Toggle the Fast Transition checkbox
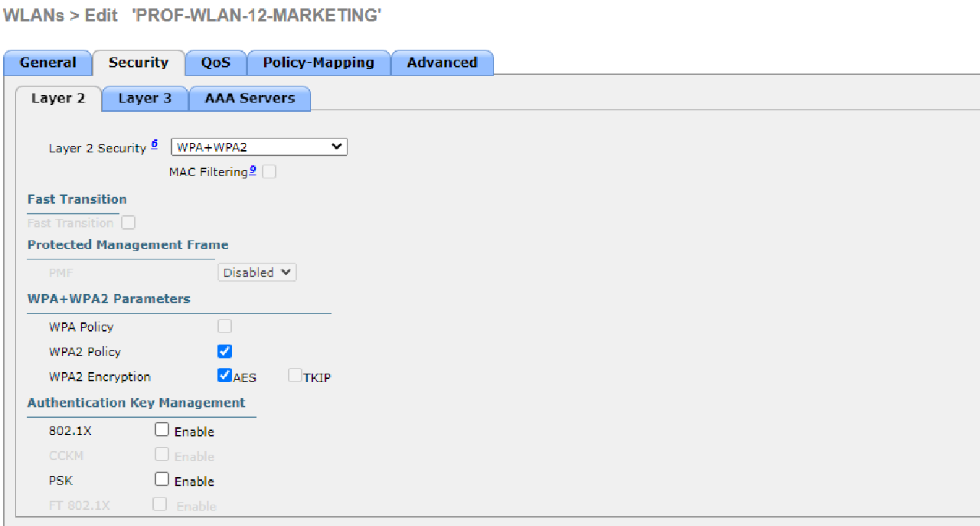 129,223
